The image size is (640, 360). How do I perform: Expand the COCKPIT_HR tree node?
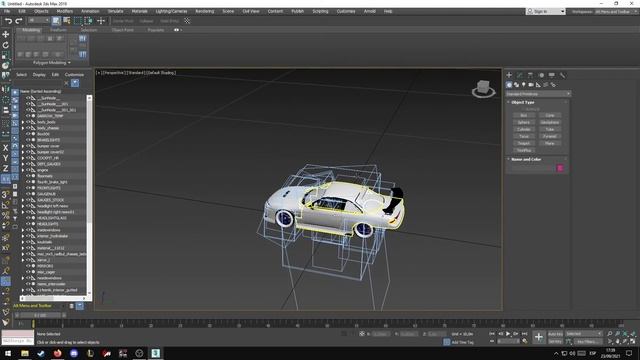coord(23,158)
